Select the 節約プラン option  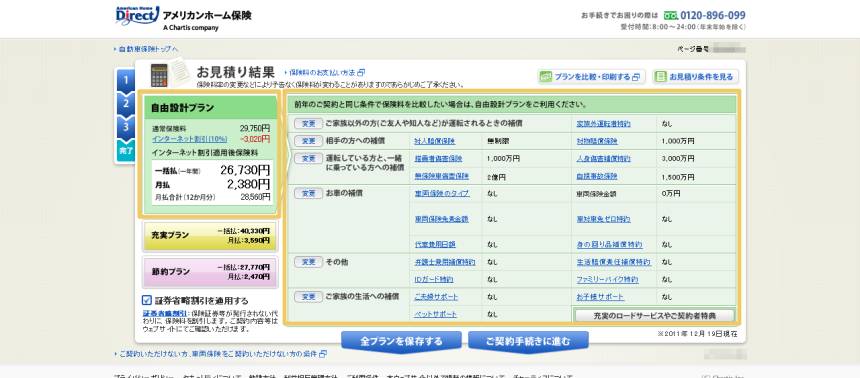click(210, 272)
